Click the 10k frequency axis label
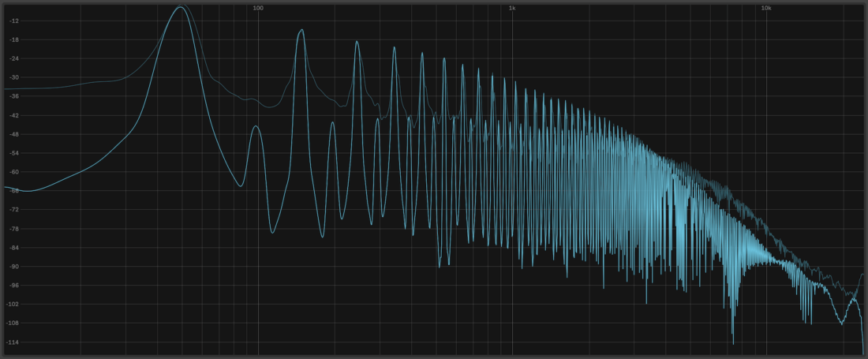The height and width of the screenshot is (359, 868). coord(766,9)
